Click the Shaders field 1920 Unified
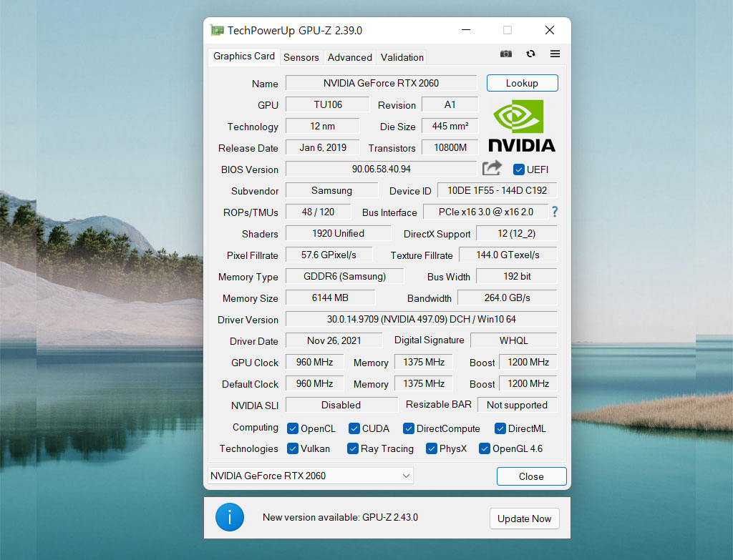The image size is (733, 560). pos(339,234)
